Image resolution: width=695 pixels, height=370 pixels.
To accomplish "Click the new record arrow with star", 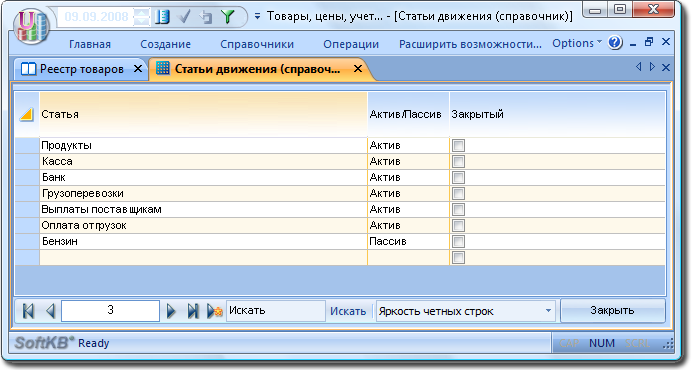I will [215, 311].
